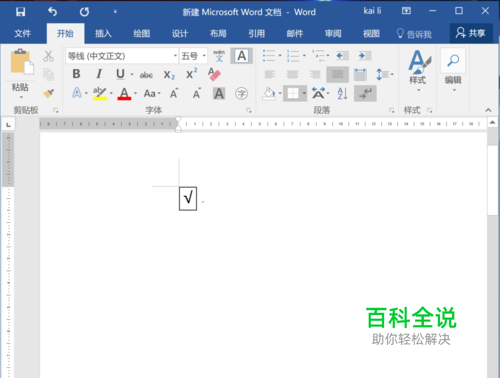500x378 pixels.
Task: Click the enclosed character 字 icon
Action: [x=241, y=94]
